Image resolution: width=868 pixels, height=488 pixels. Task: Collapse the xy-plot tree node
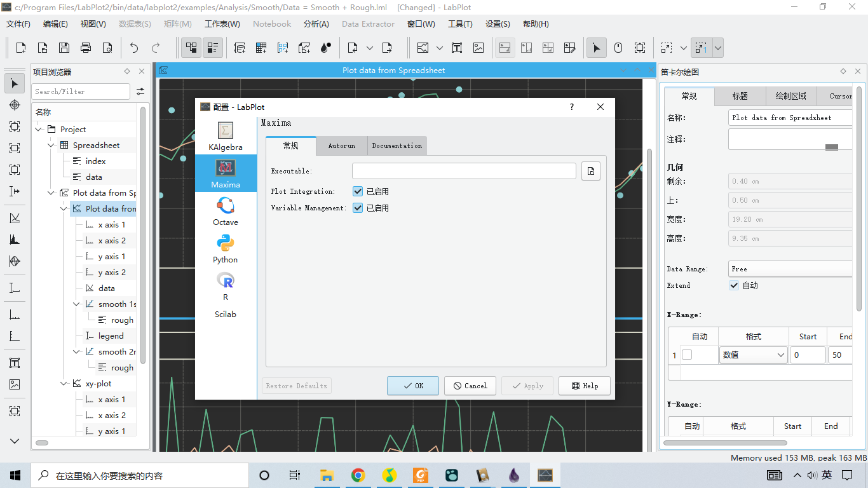[64, 384]
